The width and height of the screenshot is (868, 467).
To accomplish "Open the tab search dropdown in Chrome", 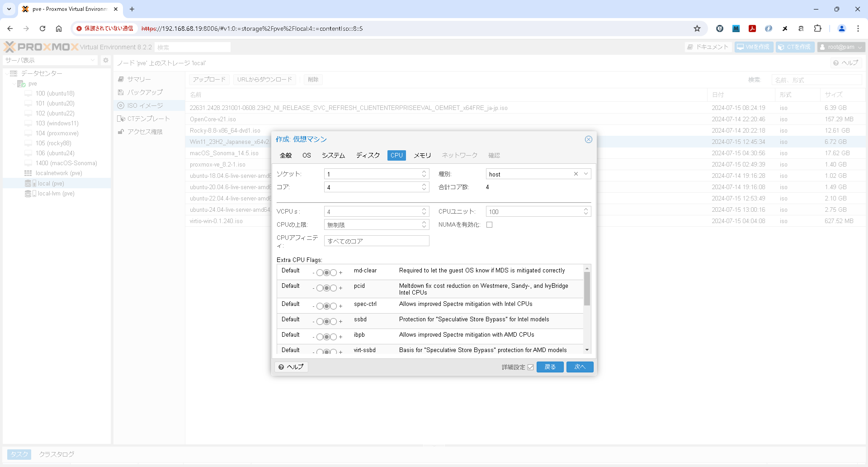I will coord(9,9).
